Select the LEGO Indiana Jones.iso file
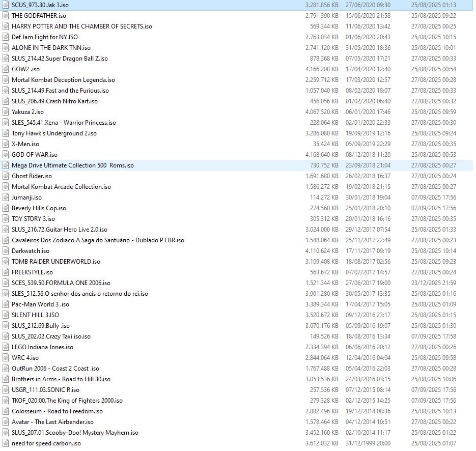The image size is (476, 451). point(42,347)
